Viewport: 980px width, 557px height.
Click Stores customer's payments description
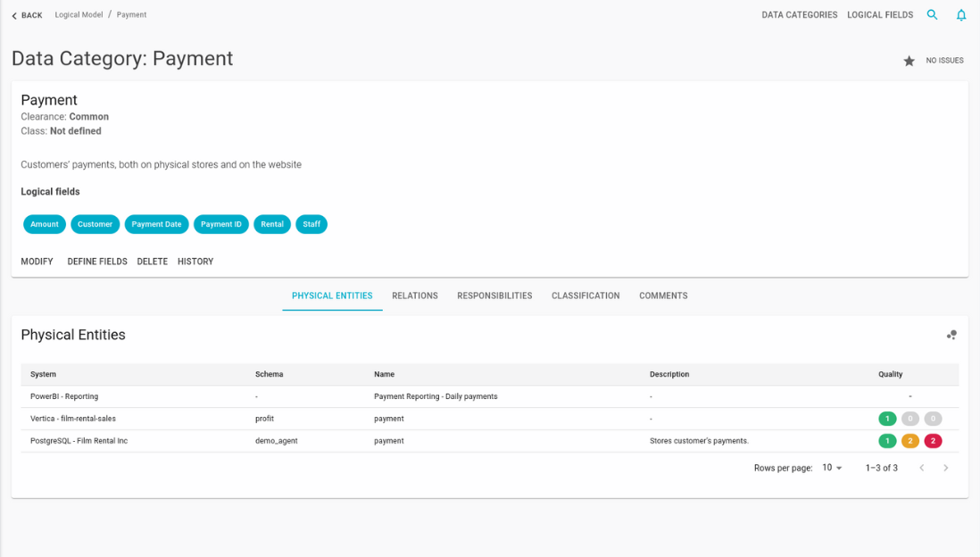pos(699,441)
